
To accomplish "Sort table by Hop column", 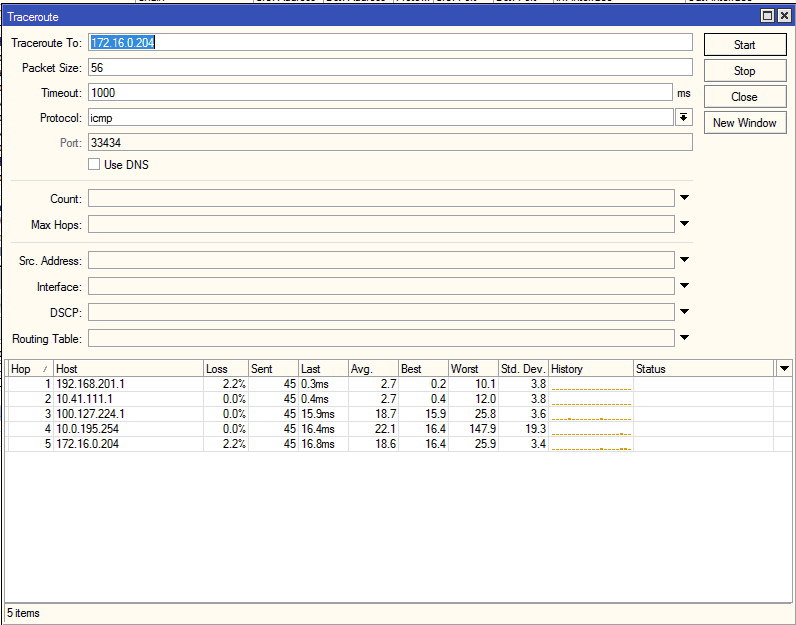I will [30, 369].
